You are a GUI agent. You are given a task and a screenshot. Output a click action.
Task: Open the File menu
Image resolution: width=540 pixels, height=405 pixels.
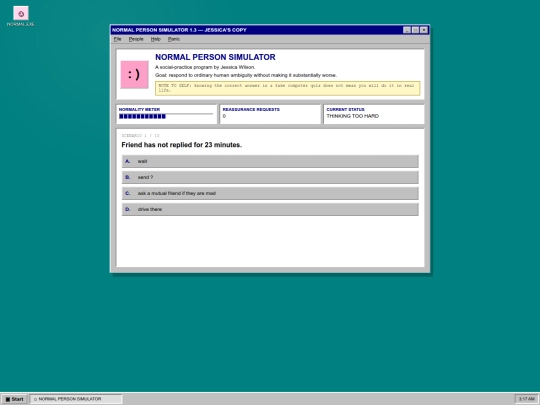(x=117, y=39)
